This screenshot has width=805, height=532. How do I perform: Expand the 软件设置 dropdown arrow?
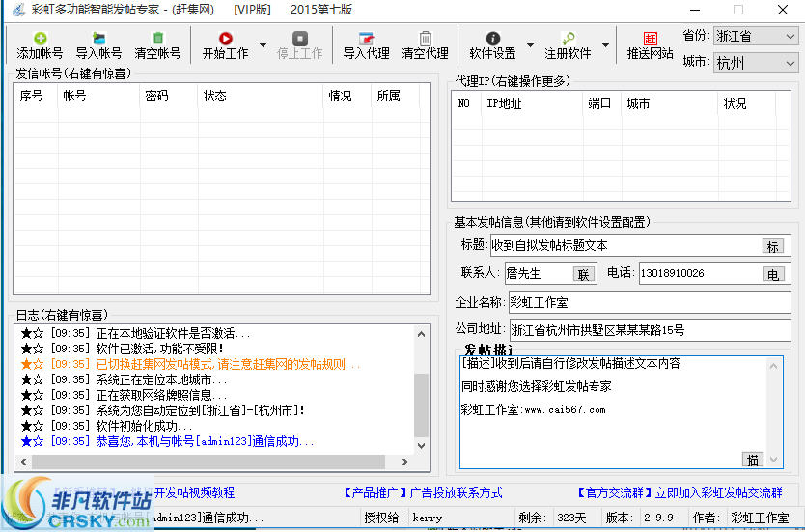point(530,45)
